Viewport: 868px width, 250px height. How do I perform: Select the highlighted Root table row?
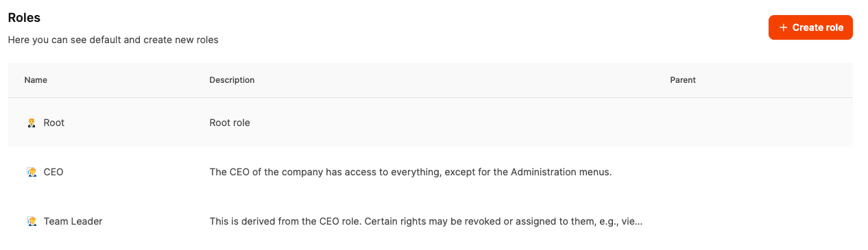tap(431, 123)
